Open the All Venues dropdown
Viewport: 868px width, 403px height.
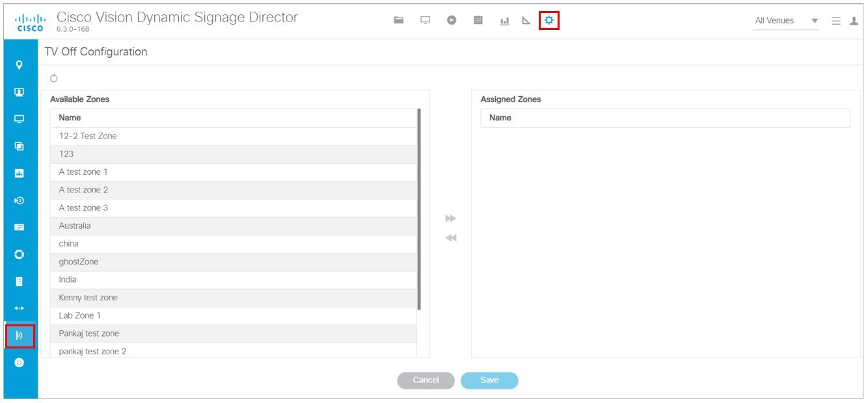[786, 21]
